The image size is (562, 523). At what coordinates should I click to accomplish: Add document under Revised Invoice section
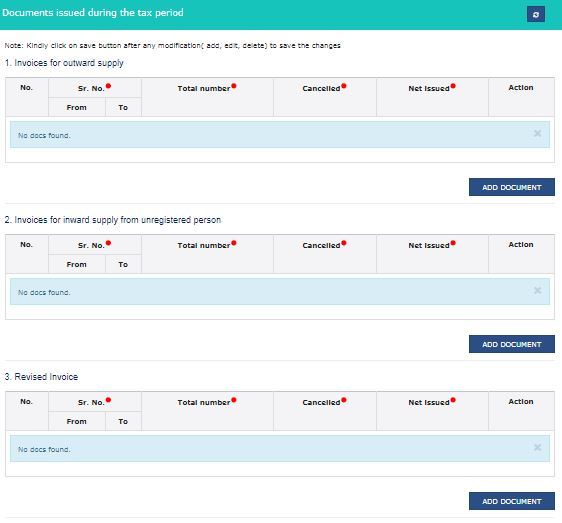pos(511,501)
